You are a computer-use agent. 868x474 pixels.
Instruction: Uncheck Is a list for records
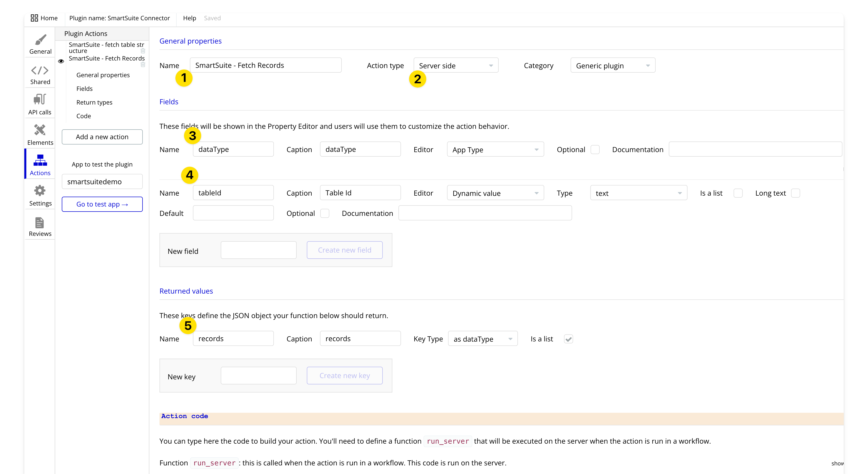point(569,339)
